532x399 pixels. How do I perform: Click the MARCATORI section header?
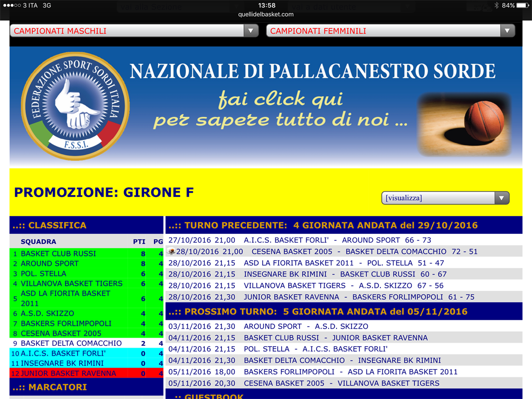[86, 387]
